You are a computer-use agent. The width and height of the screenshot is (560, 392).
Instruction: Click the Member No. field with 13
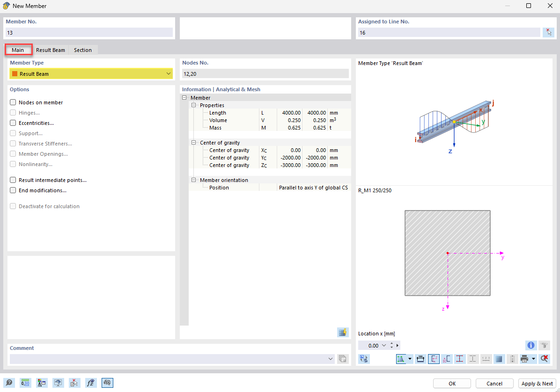[89, 32]
